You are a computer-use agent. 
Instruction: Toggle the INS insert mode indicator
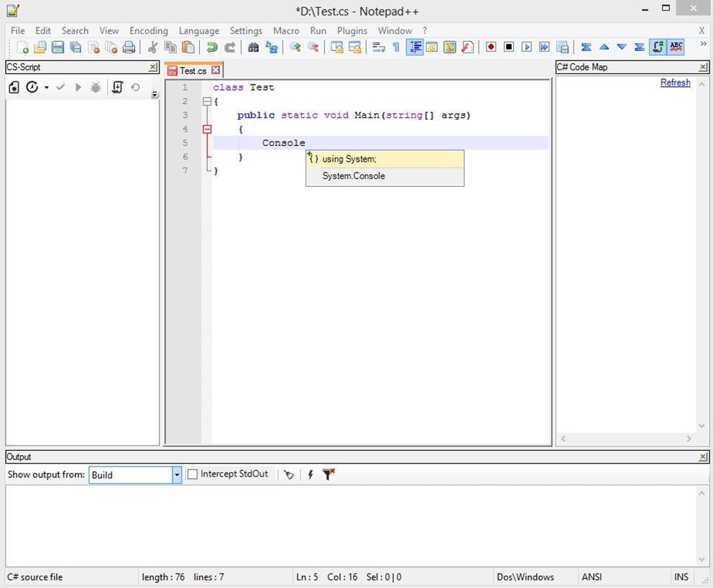681,577
